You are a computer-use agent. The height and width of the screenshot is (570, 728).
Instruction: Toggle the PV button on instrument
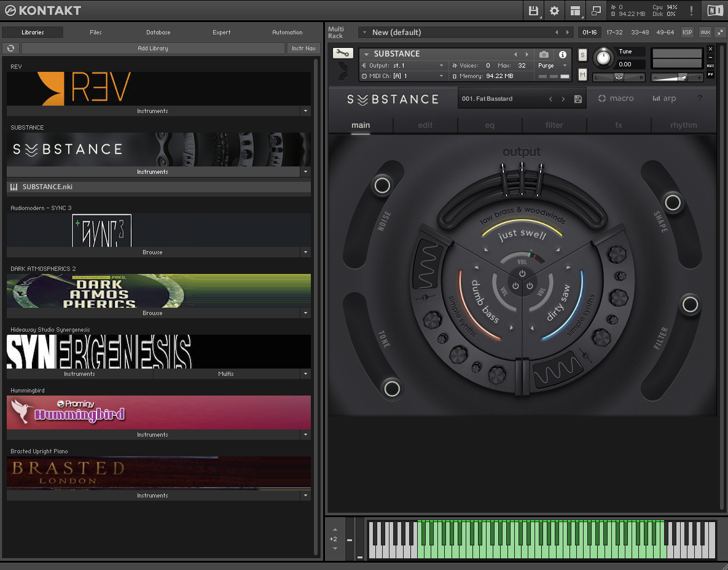click(x=710, y=74)
